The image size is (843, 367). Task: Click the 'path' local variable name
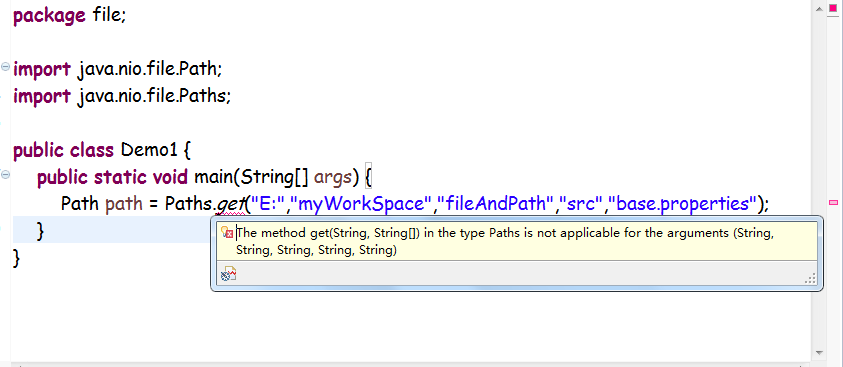pos(124,204)
